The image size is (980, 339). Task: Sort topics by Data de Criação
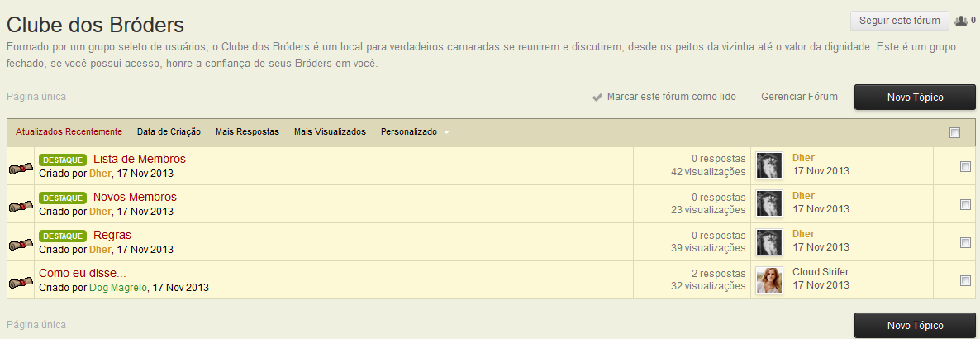pyautogui.click(x=169, y=131)
